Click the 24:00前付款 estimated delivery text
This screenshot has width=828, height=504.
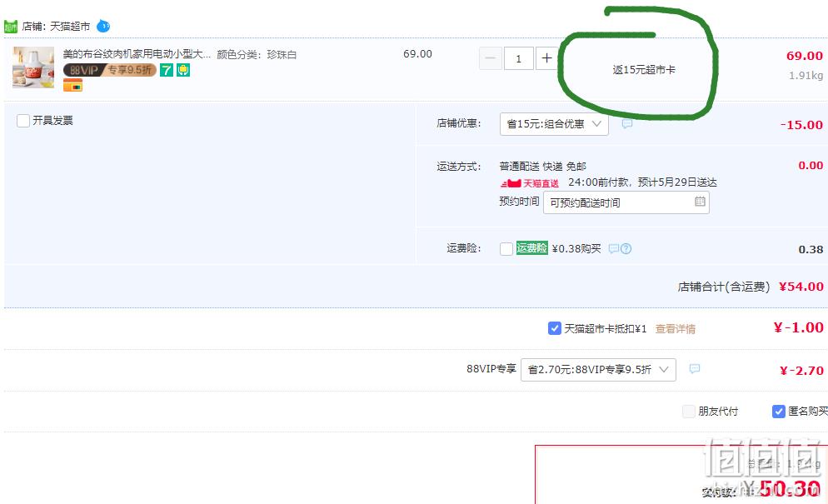point(642,182)
